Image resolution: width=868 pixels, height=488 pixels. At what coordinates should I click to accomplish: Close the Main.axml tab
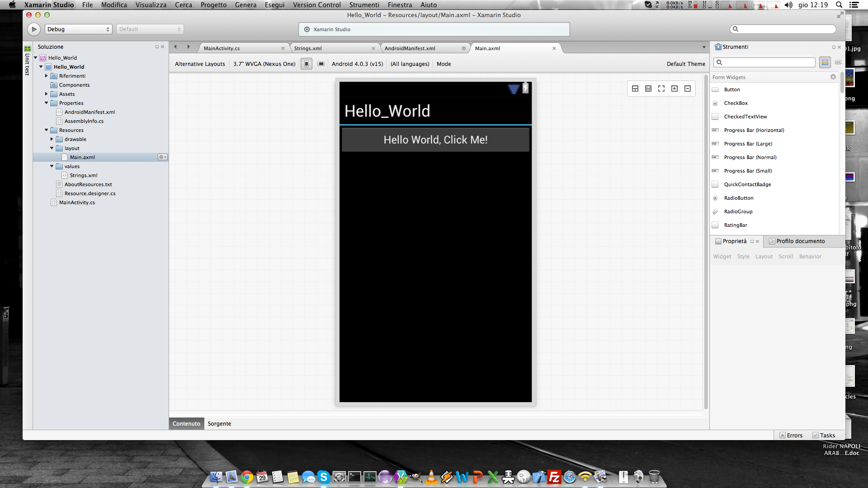tap(554, 48)
